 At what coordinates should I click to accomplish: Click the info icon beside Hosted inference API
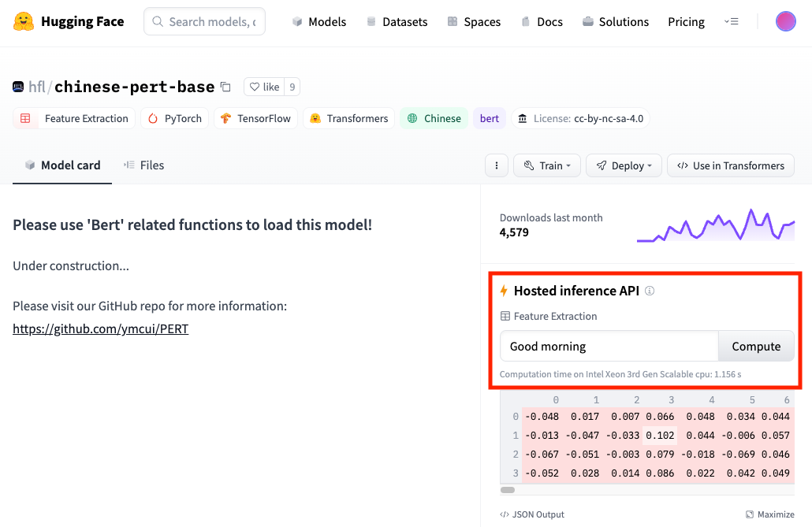[650, 291]
